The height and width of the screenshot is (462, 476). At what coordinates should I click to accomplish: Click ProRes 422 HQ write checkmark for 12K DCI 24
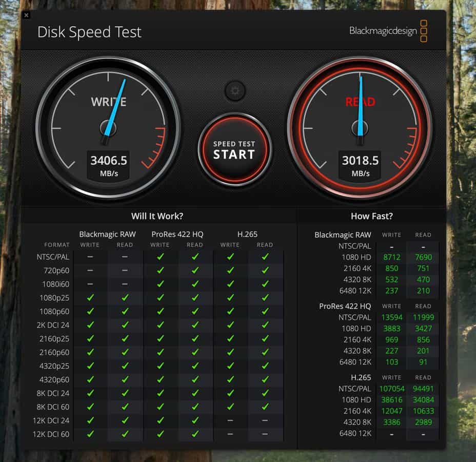[x=160, y=421]
